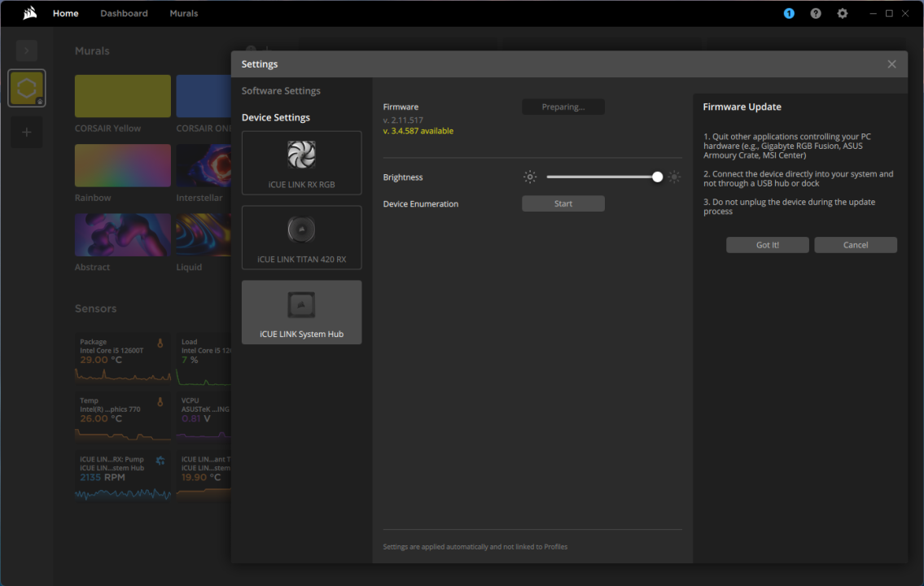Select the iCUE LINK RX RGB fan device

(301, 163)
